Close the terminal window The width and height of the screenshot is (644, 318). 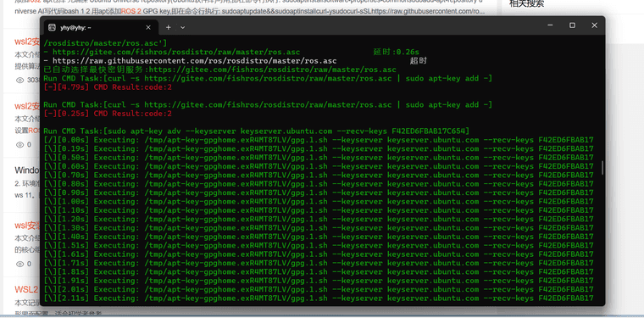pos(594,25)
